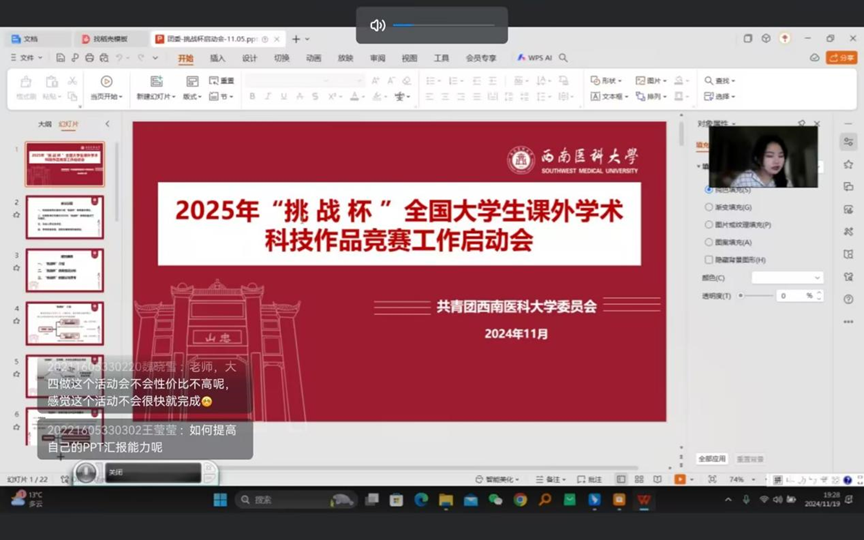Switch to the Slideshow (放映) ribbon tab
Image resolution: width=864 pixels, height=540 pixels.
click(345, 58)
